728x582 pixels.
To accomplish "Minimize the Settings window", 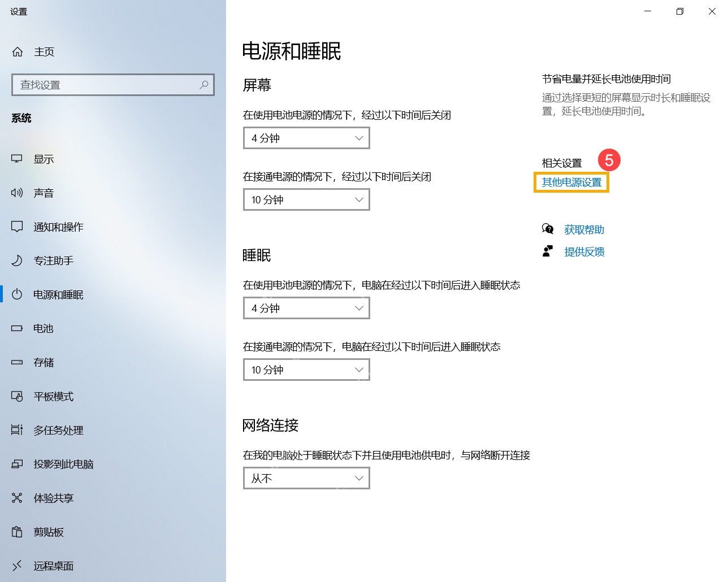I will pos(648,11).
